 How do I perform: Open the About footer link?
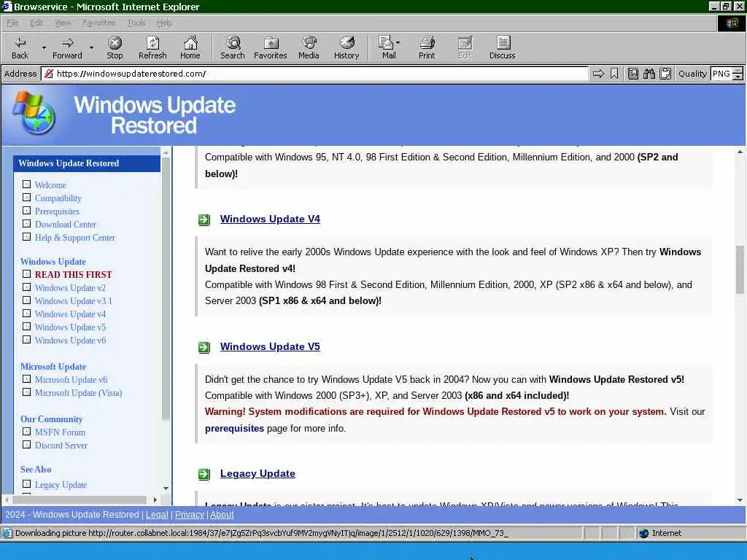(x=222, y=515)
